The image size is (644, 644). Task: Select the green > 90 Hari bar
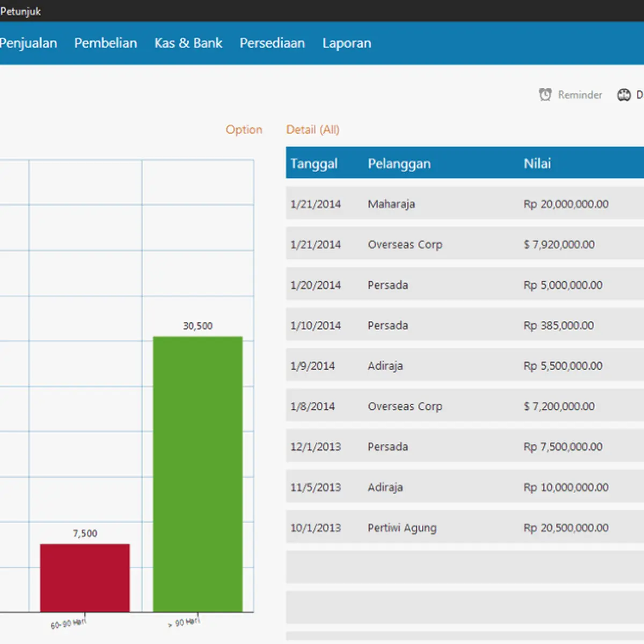197,474
